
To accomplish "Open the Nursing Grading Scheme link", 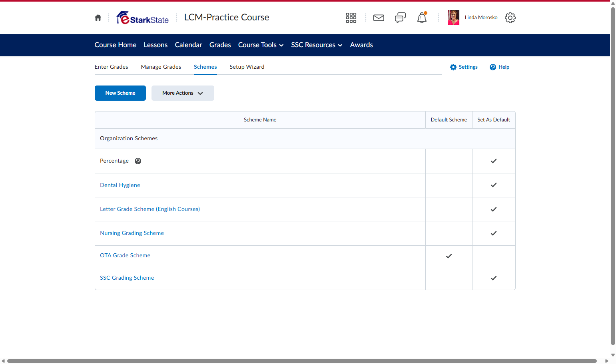I will click(132, 233).
